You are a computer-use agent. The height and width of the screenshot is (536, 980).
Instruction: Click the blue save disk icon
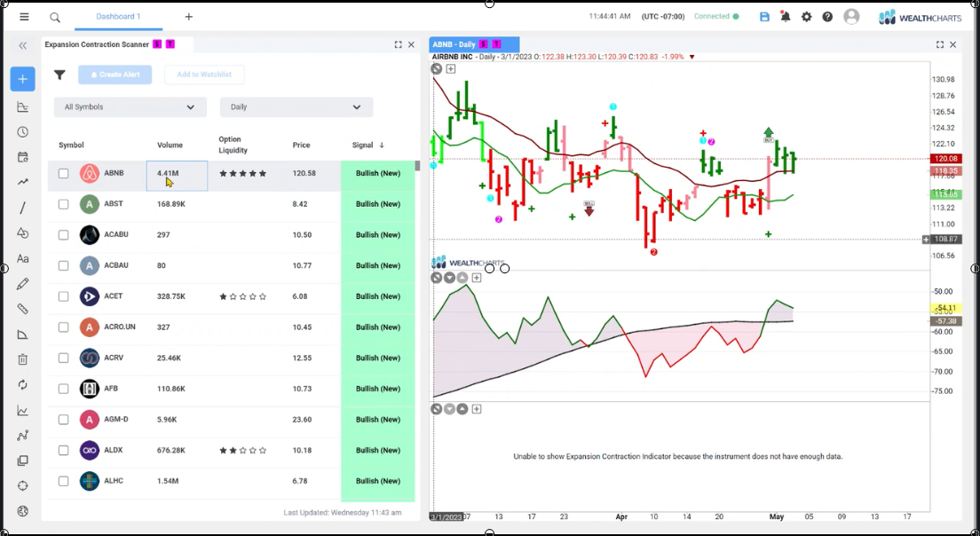tap(764, 17)
